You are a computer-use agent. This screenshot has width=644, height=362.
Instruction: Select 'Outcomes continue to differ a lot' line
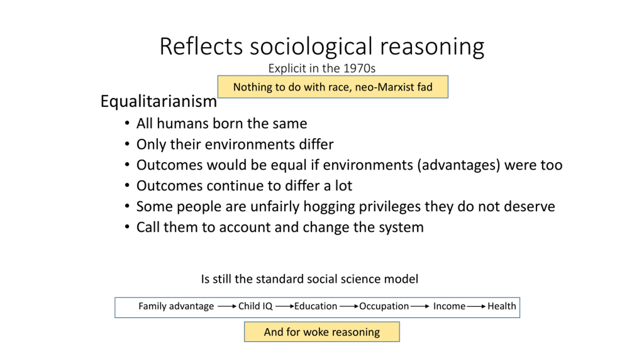pos(244,186)
